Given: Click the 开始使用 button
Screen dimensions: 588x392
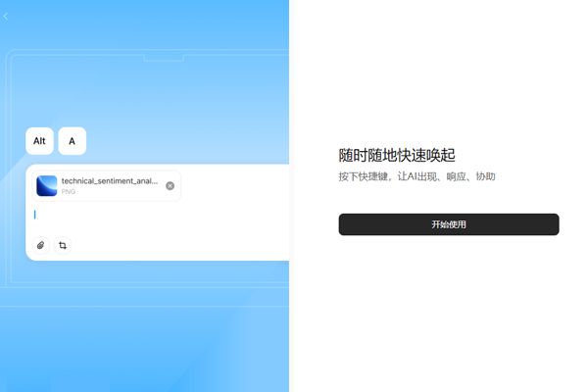Looking at the screenshot, I should 449,224.
